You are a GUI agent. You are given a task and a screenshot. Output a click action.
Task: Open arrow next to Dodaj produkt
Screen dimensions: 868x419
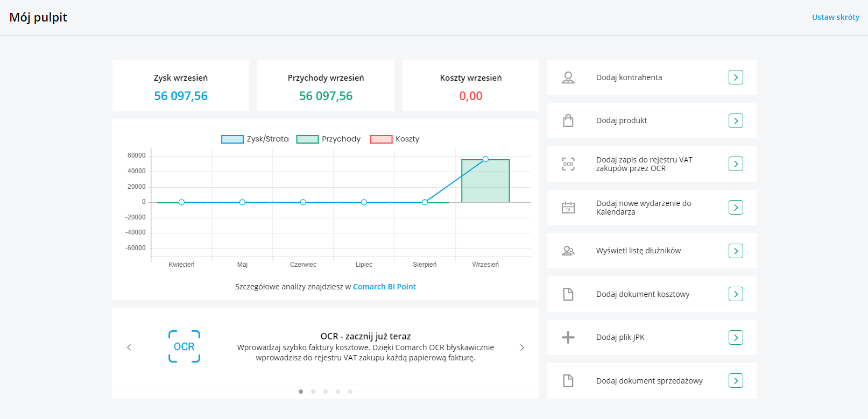pyautogui.click(x=736, y=120)
